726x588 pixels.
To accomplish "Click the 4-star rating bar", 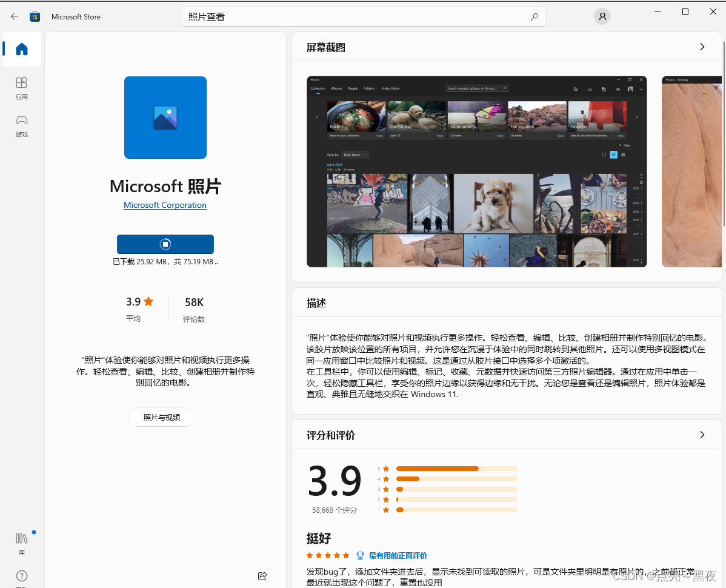I will (x=456, y=479).
